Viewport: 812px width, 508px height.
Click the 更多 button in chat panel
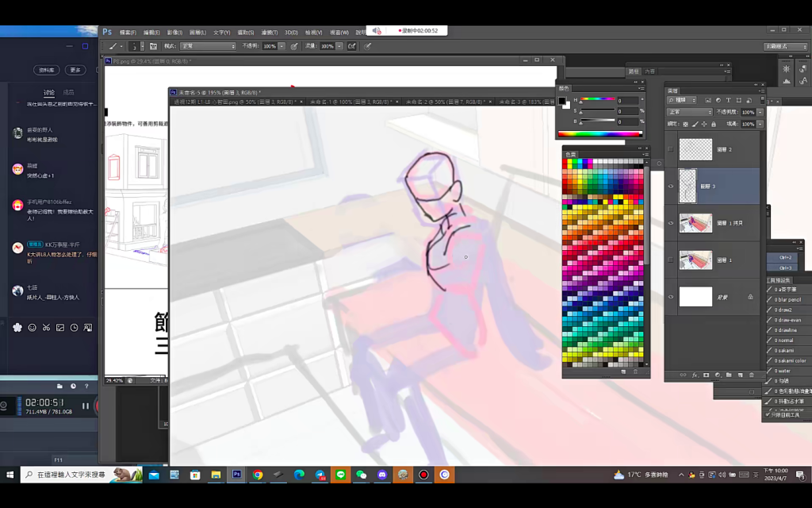click(x=75, y=70)
